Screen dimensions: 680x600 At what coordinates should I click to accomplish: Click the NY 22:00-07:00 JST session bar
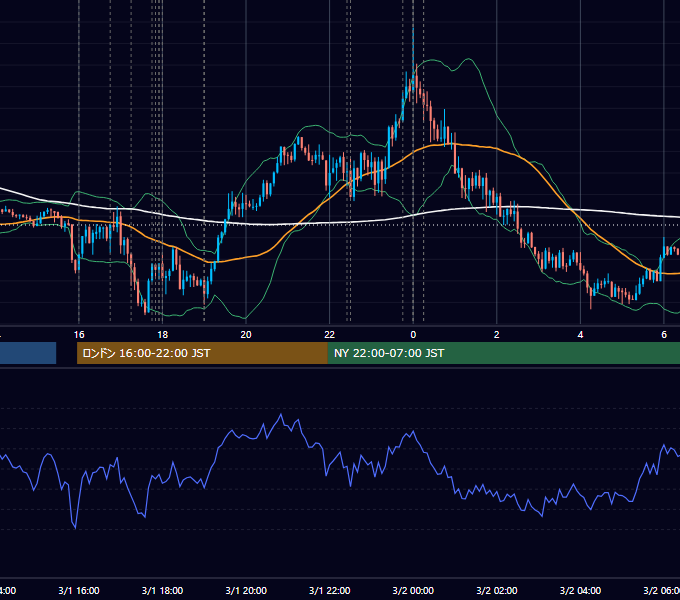point(503,353)
